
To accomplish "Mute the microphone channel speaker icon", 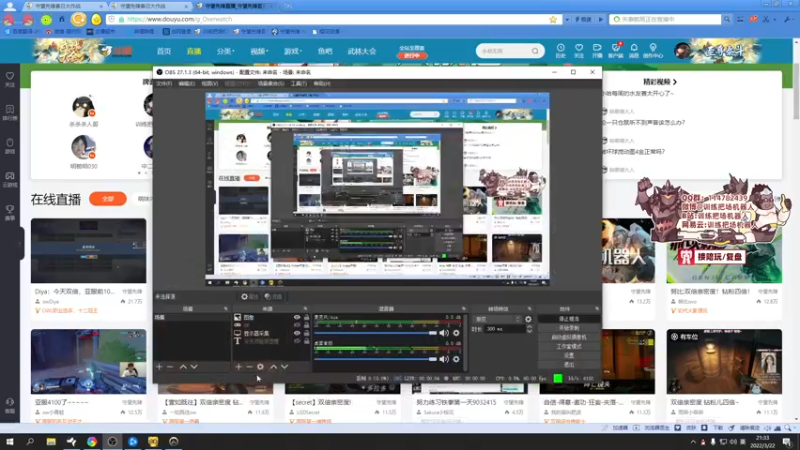I will pos(444,333).
